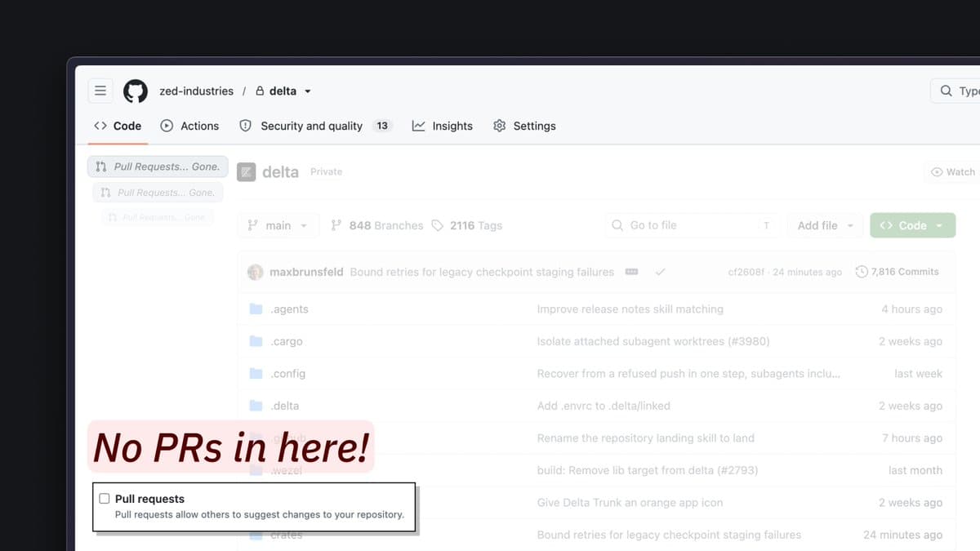
Task: Switch to the Code tab
Action: [x=118, y=126]
